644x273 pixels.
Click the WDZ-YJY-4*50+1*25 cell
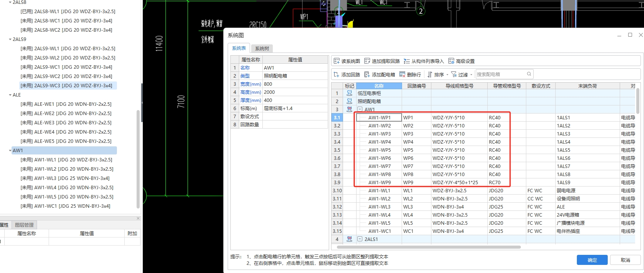tap(459, 182)
